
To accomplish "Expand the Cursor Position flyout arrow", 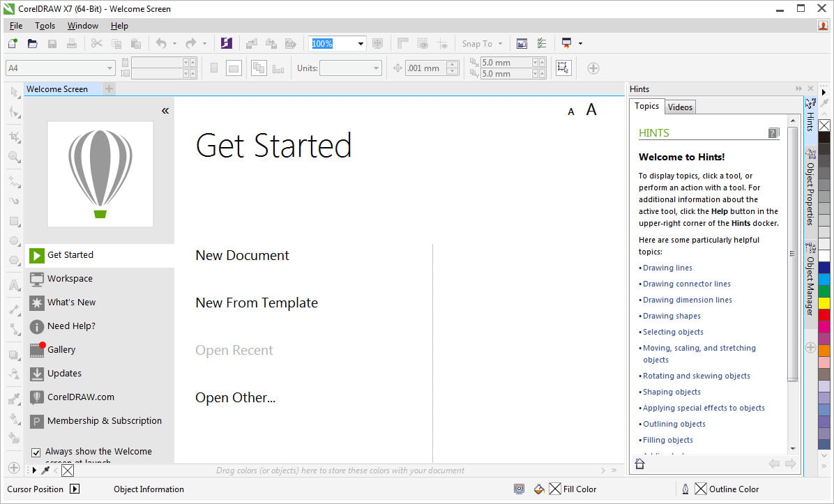I will (75, 489).
